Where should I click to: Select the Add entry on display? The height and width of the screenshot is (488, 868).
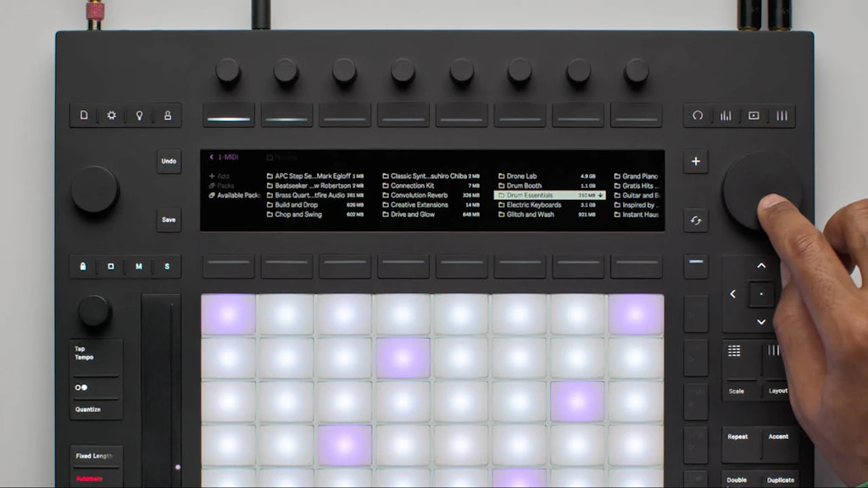pos(220,176)
